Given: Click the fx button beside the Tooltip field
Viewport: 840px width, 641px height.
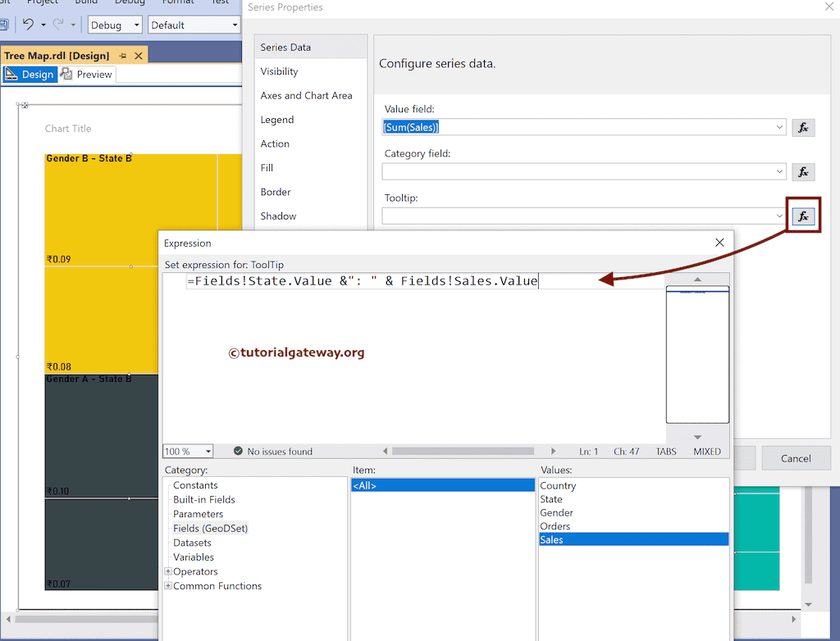Looking at the screenshot, I should (x=803, y=216).
